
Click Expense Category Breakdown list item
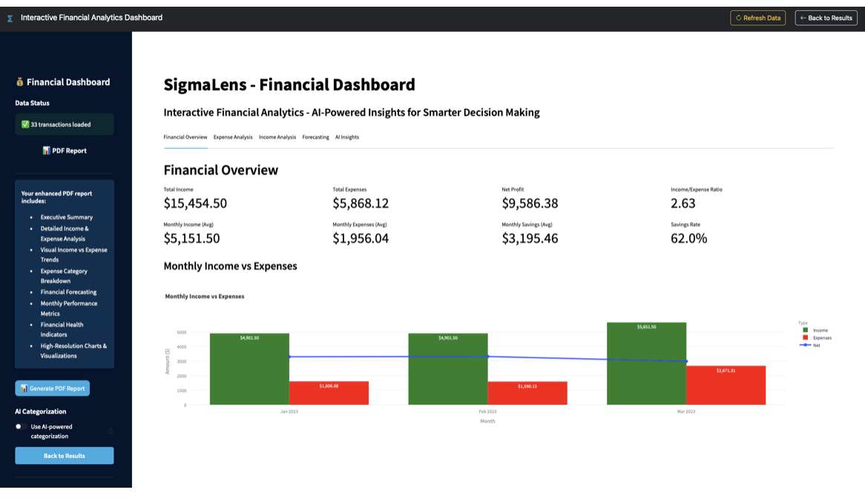coord(64,276)
